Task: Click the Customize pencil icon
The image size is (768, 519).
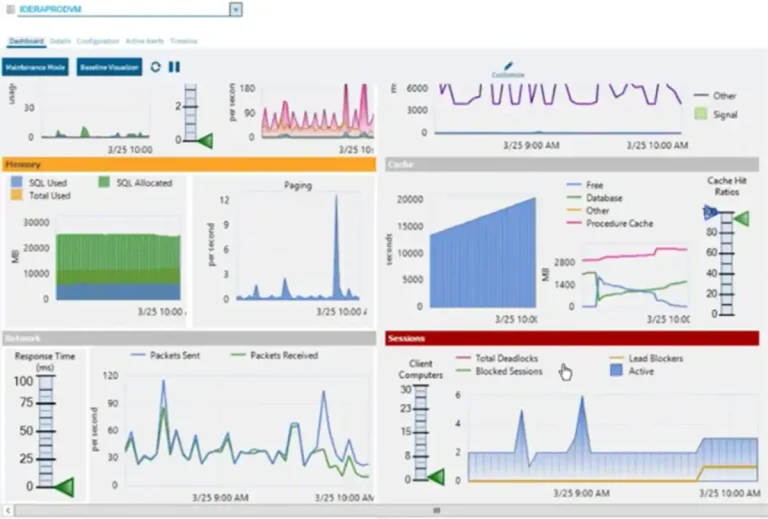Action: [508, 69]
